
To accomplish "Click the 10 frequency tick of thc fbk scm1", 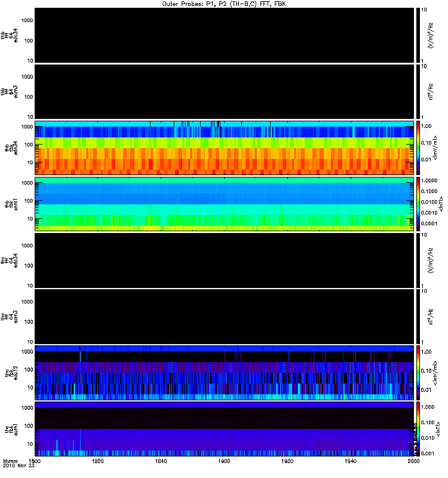I will pyautogui.click(x=30, y=444).
